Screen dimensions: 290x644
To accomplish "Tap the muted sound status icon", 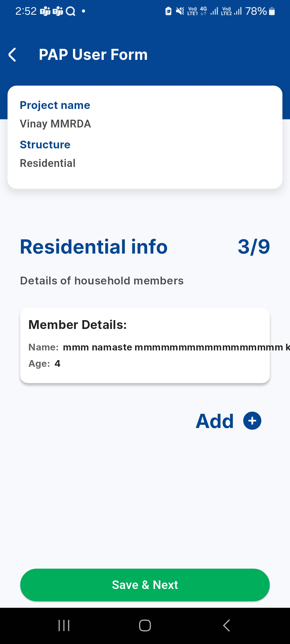I will tap(180, 11).
